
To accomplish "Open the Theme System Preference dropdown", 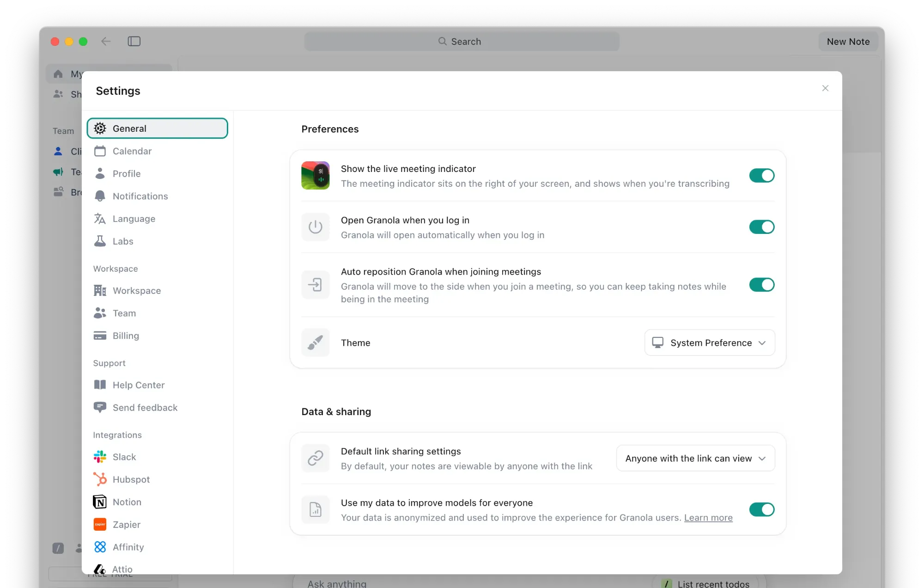I will 709,343.
